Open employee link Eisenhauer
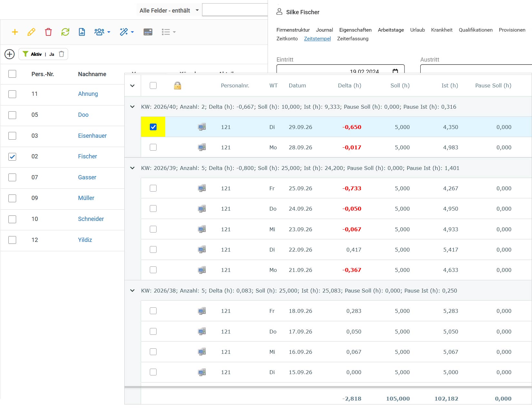Screen dimensions: 532x408 click(92, 136)
